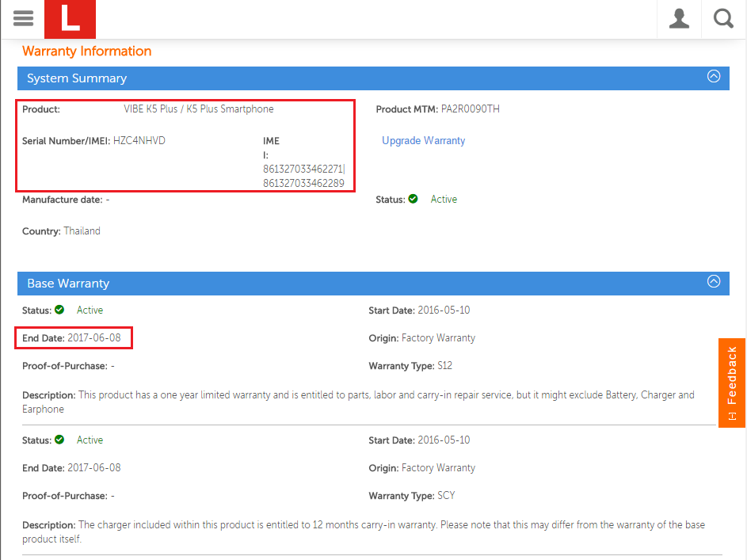Select IMEI 861327033462289

(x=303, y=183)
